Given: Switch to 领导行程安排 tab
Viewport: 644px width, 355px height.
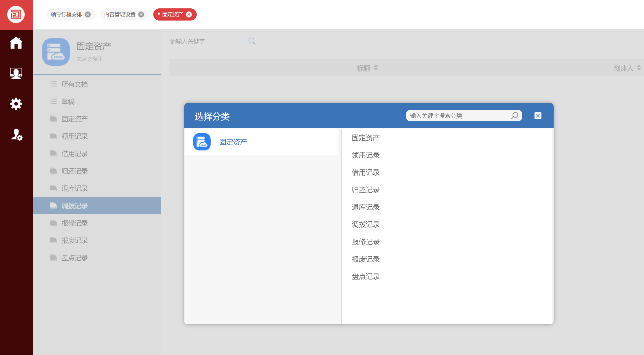Looking at the screenshot, I should (x=66, y=14).
